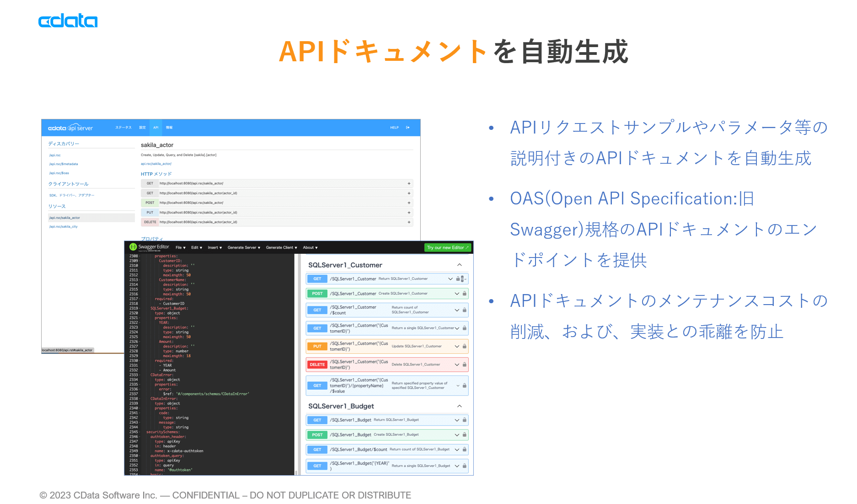Open the SDK、ドライバー、アダプター link
The width and height of the screenshot is (857, 504).
pyautogui.click(x=72, y=195)
